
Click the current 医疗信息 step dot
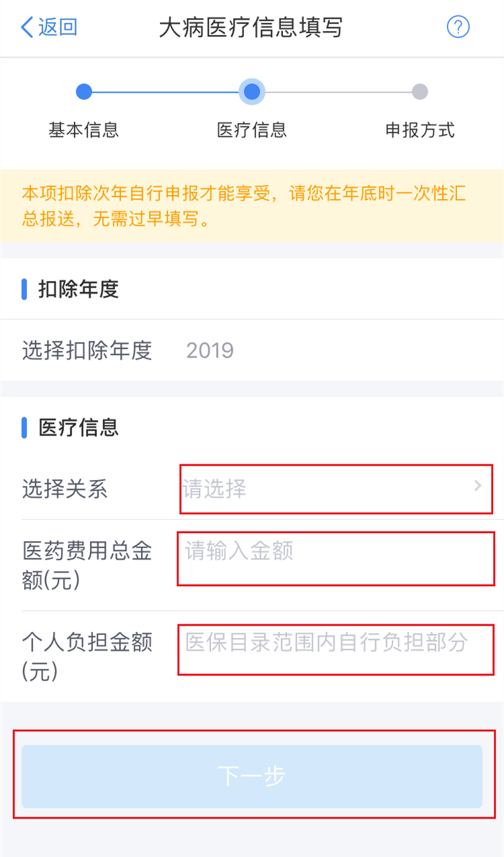coord(252,91)
